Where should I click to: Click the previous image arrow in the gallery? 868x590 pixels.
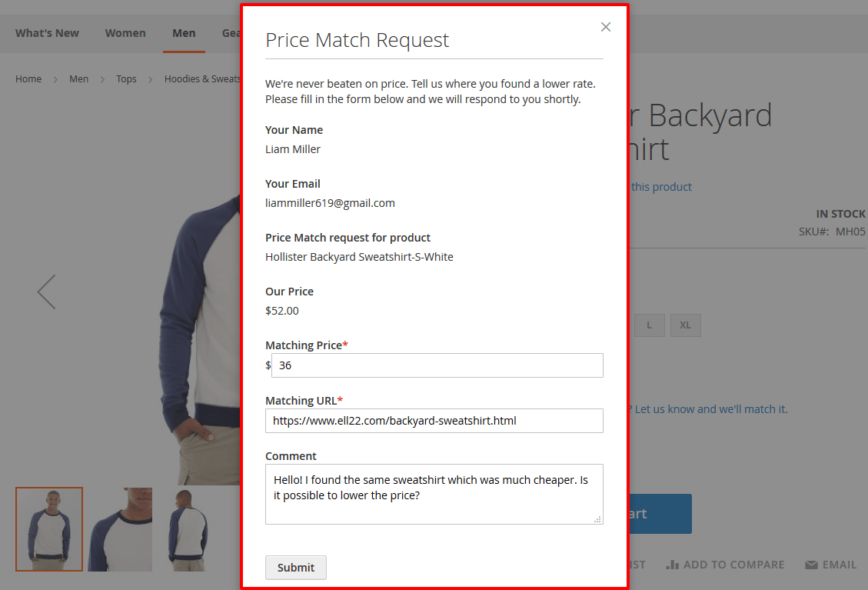45,292
